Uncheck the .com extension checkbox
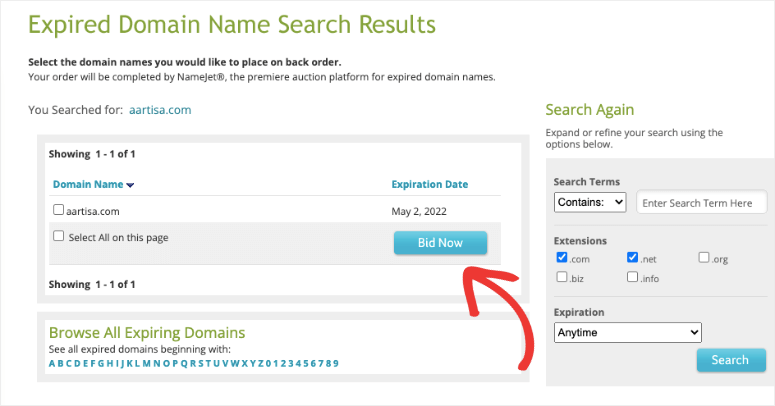 [x=561, y=257]
